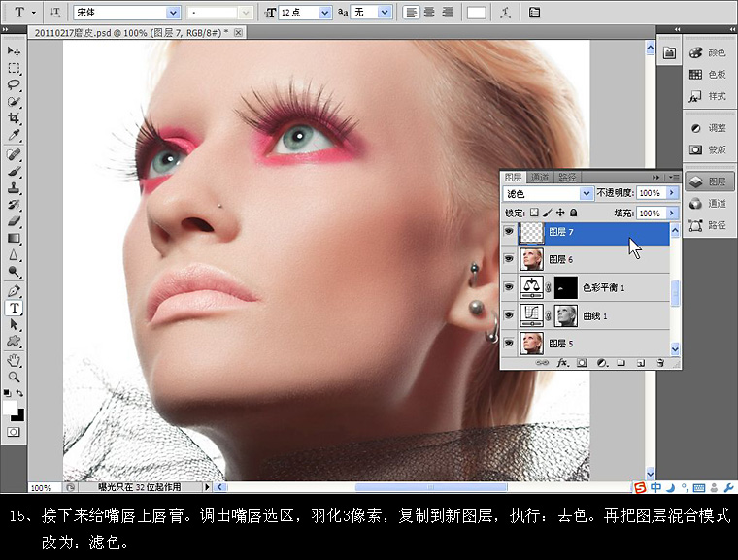The width and height of the screenshot is (738, 560).
Task: Swap foreground and background colors
Action: coord(20,392)
